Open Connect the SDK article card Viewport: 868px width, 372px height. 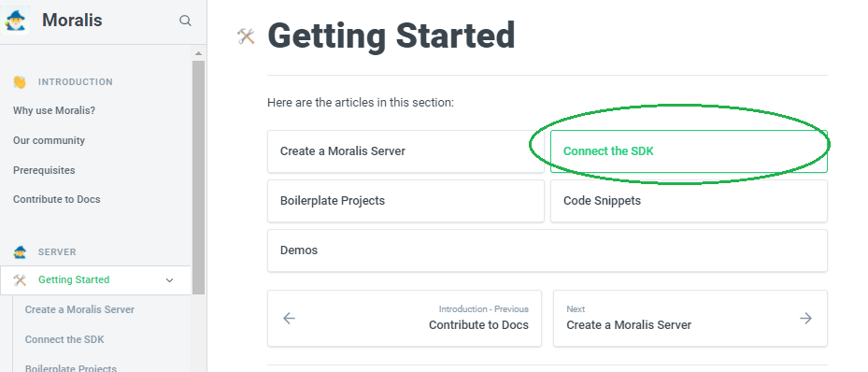[689, 151]
